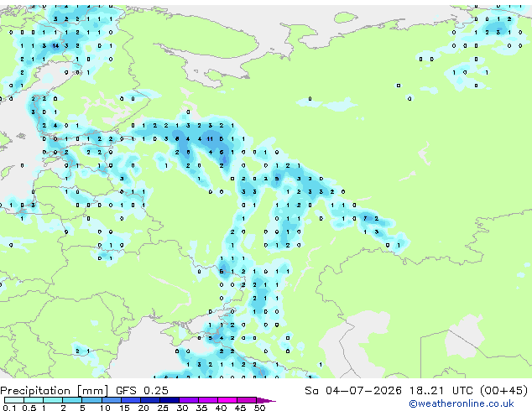Click the 25–30 mm dark navy legend box
Image resolution: width=532 pixels, height=411 pixels.
point(169,400)
